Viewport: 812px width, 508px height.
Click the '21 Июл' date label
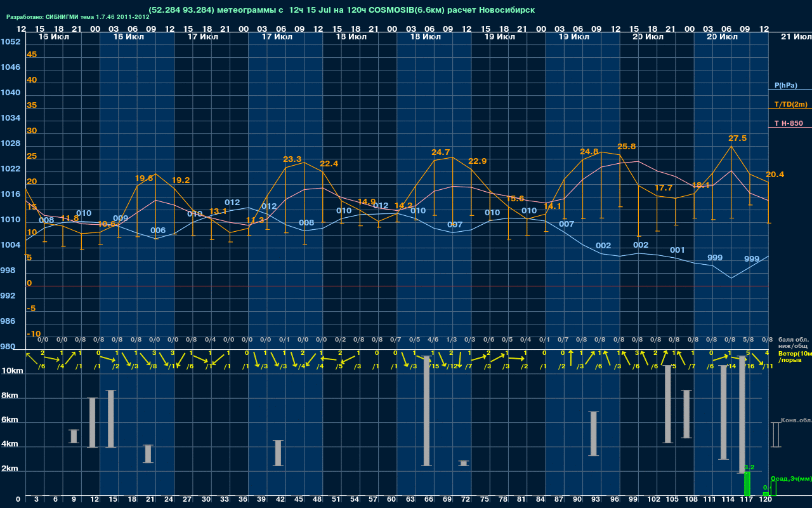click(x=796, y=37)
